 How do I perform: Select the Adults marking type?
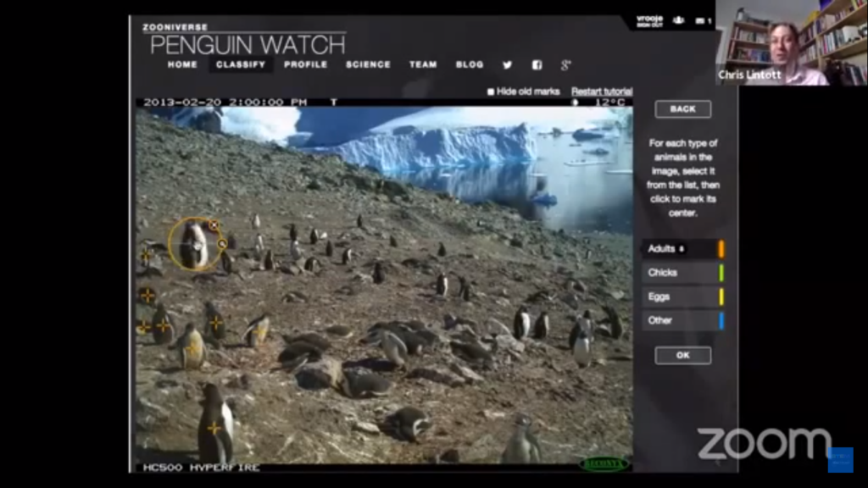(683, 249)
